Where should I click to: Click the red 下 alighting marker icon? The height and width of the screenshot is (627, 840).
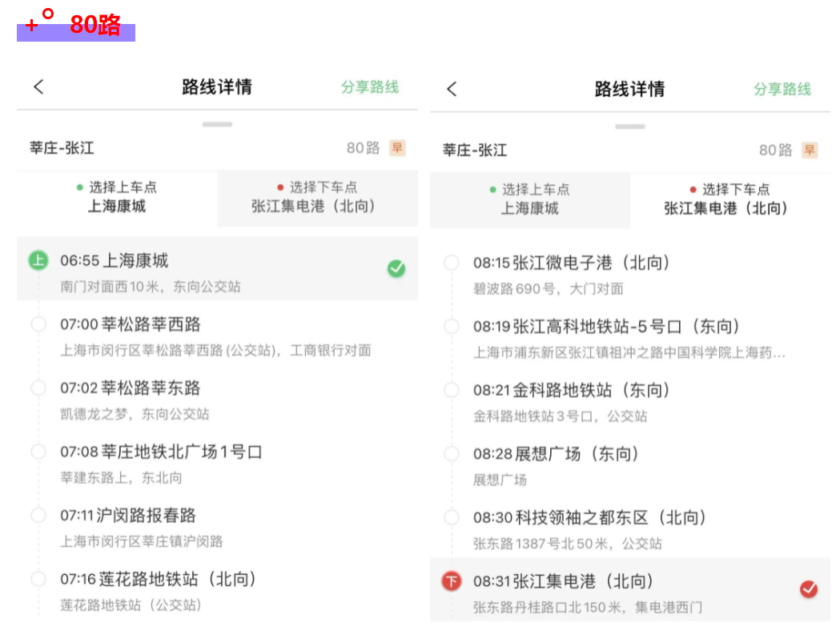[452, 581]
